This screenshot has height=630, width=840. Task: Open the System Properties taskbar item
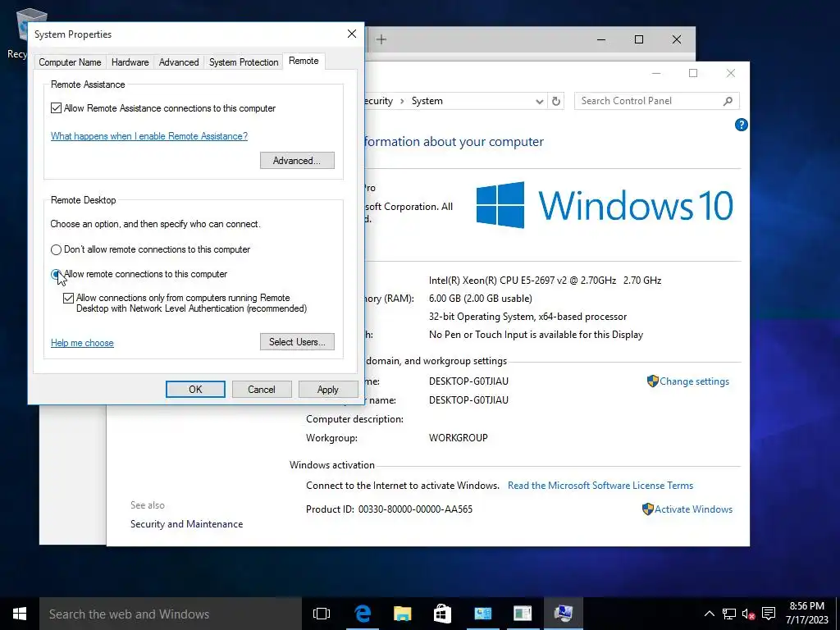(563, 614)
